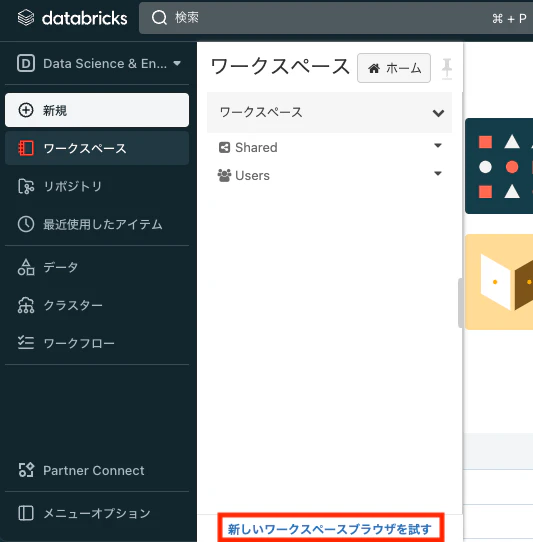Screen dimensions: 533x542
Task: Open データ in the sidebar
Action: coord(97,267)
